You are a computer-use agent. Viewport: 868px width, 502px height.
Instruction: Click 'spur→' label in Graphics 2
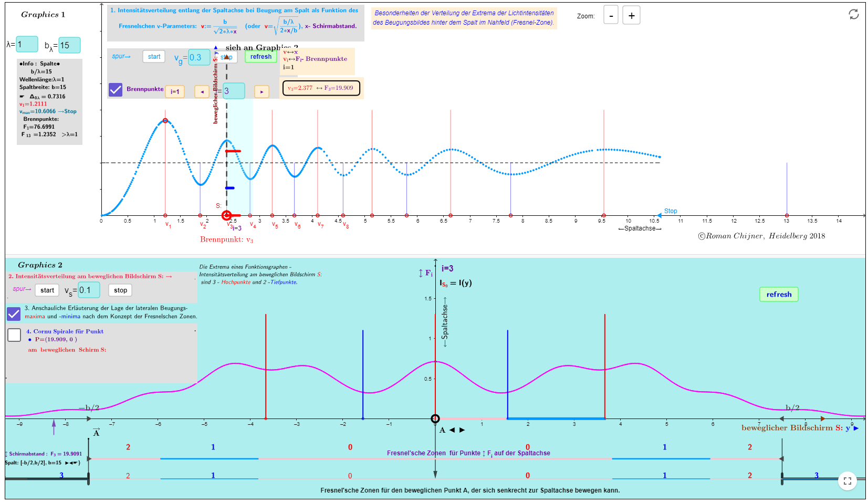tap(22, 289)
